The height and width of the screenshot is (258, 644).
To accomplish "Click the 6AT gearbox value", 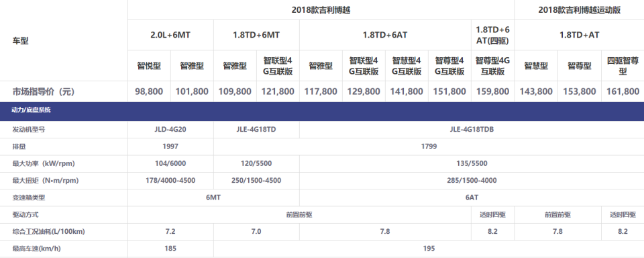I will tap(472, 198).
